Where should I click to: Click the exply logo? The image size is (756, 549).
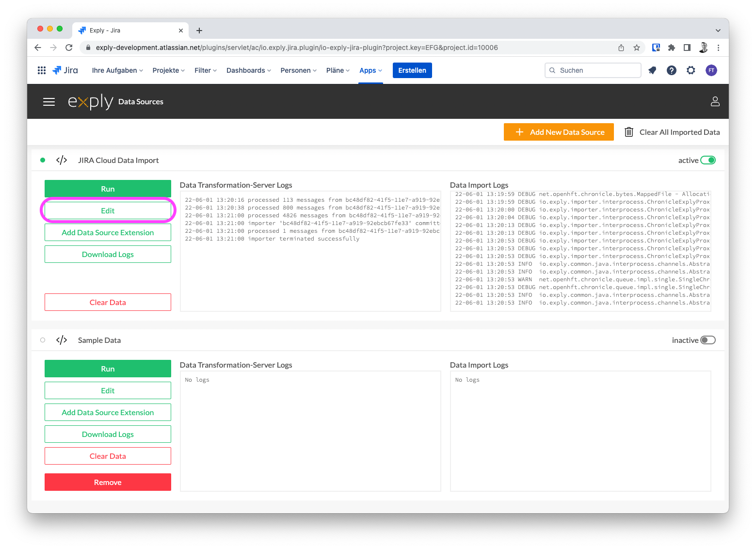(x=91, y=101)
